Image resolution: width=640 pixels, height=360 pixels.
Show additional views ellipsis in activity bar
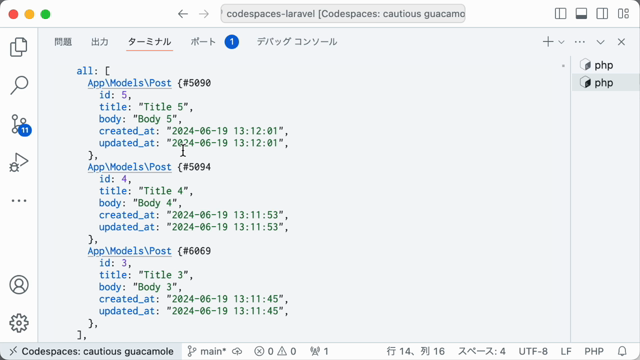(19, 200)
